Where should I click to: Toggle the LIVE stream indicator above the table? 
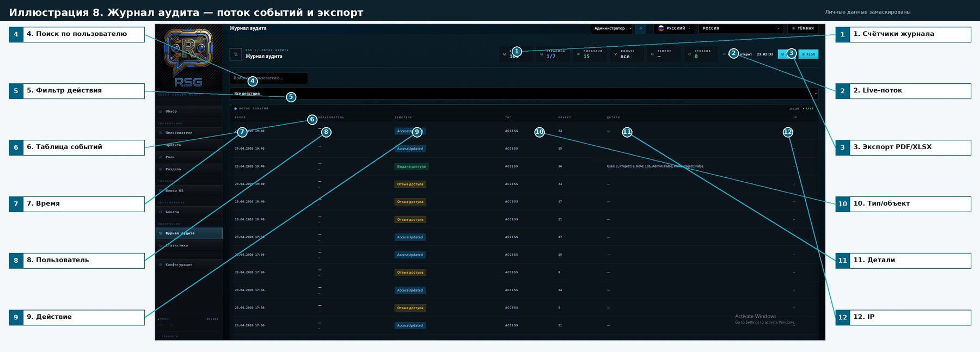coord(808,109)
